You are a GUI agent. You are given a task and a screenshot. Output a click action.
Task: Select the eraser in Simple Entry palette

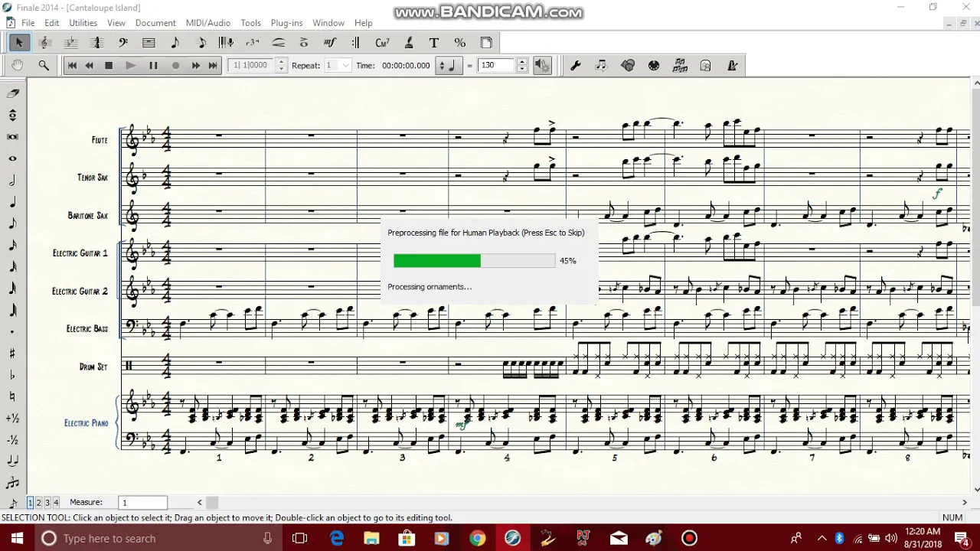coord(13,93)
